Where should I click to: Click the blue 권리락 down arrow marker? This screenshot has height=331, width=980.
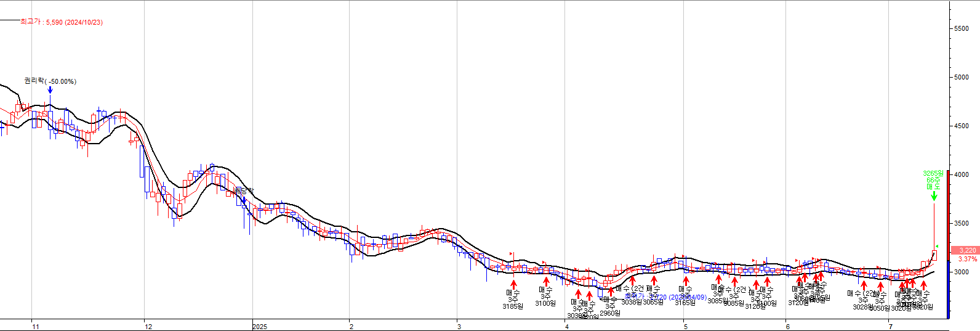(50, 90)
